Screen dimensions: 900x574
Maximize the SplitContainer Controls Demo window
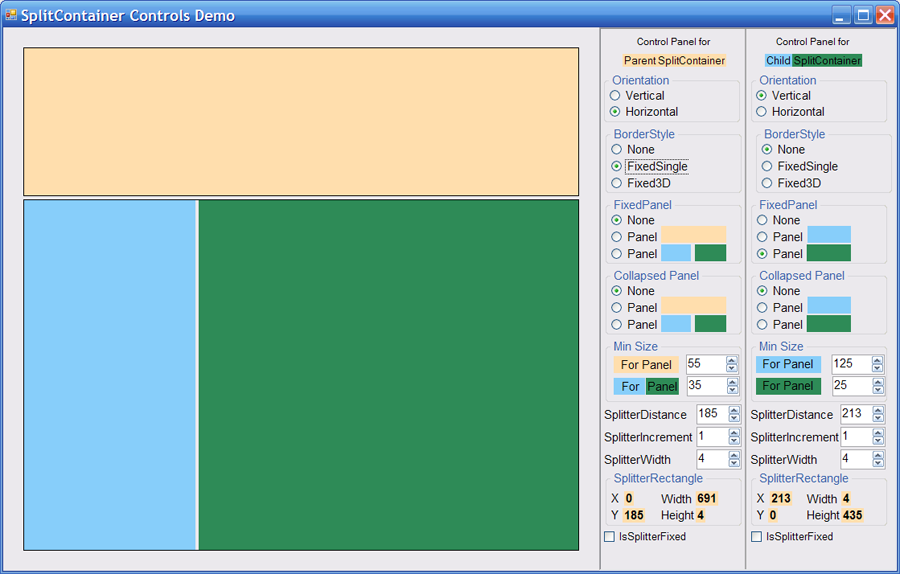(x=863, y=15)
